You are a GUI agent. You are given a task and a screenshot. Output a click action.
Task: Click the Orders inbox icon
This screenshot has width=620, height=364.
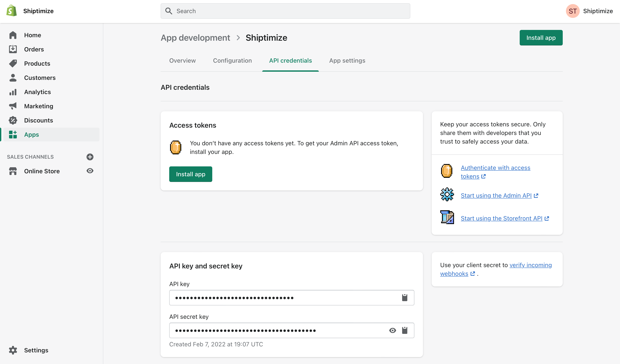pyautogui.click(x=13, y=49)
